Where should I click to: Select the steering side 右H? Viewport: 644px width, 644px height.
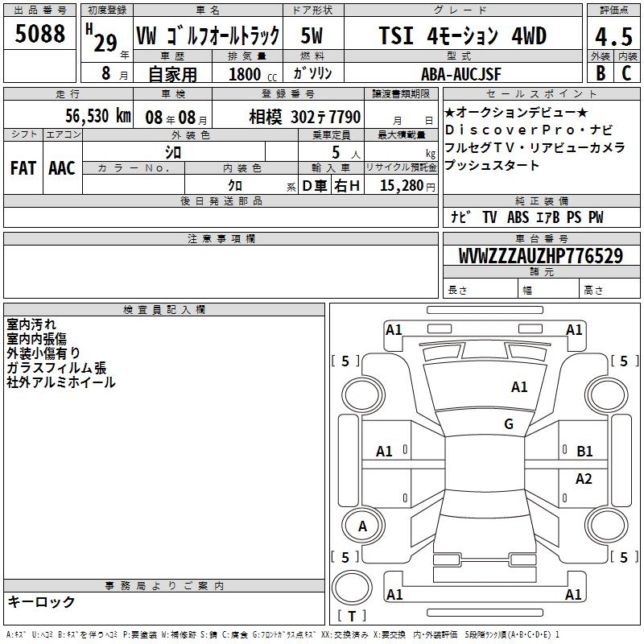[347, 186]
